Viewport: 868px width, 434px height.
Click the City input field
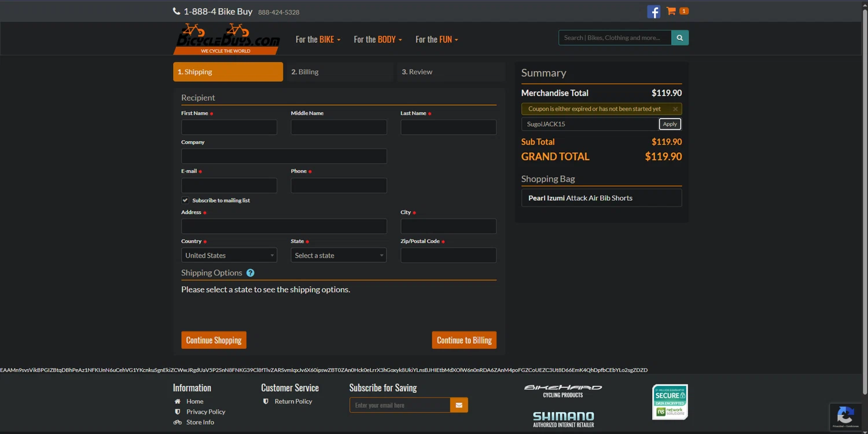(448, 226)
